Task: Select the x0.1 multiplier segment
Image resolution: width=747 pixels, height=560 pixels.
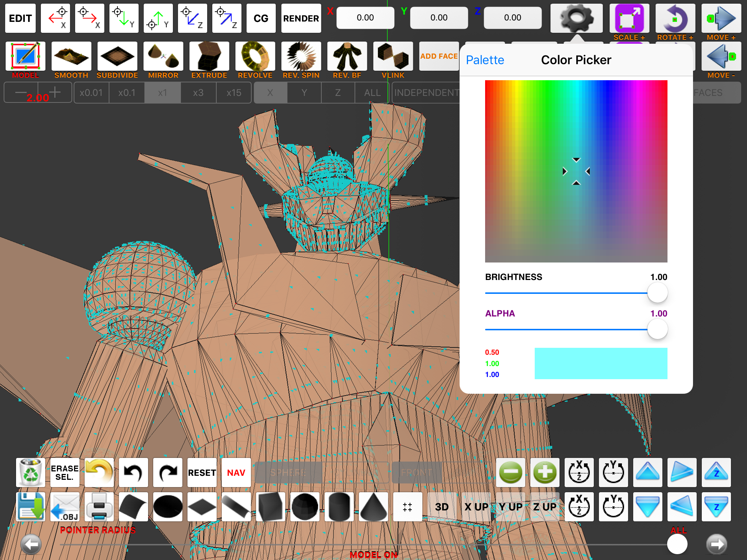Action: tap(127, 93)
